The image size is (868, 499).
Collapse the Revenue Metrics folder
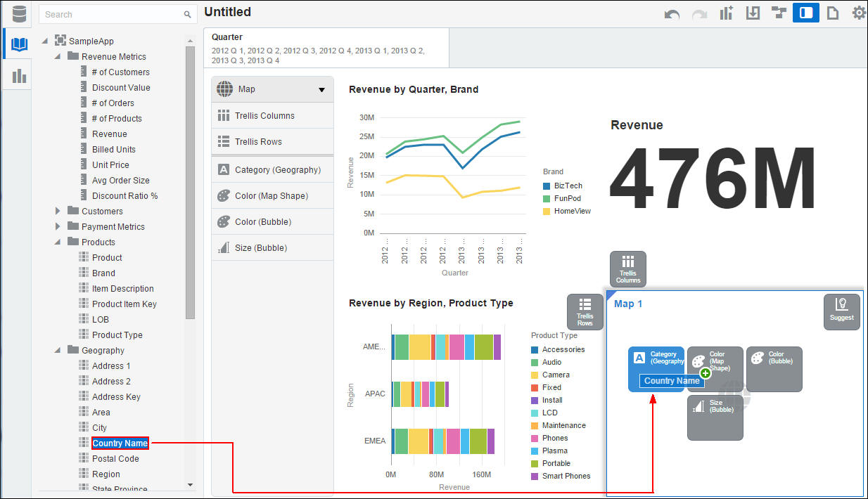click(58, 56)
